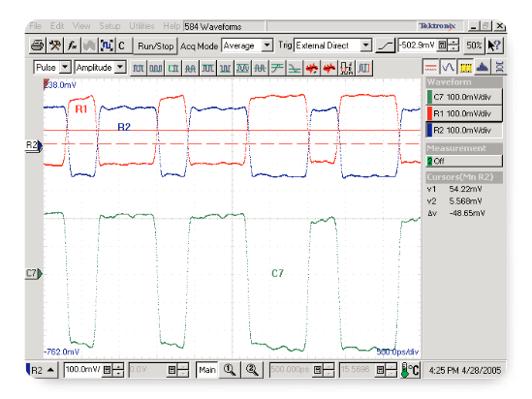This screenshot has height=399, width=532.
Task: Open the Pulse measurement type dropdown
Action: [52, 67]
